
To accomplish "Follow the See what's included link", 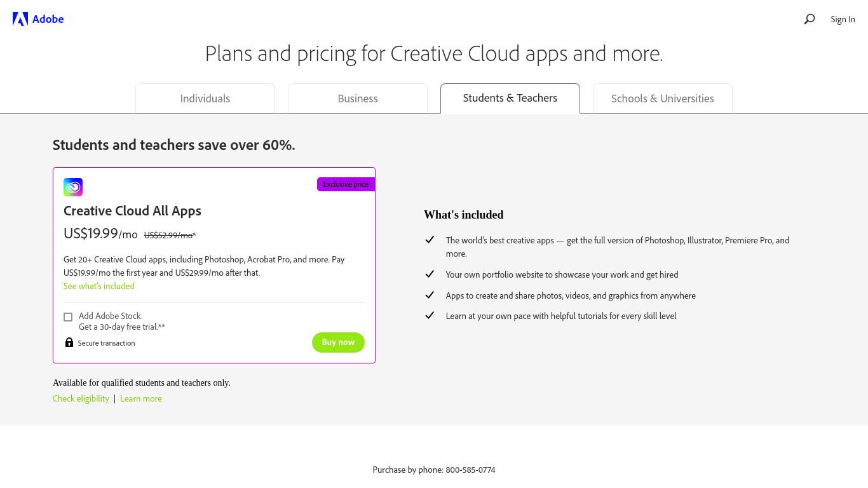I will [99, 286].
